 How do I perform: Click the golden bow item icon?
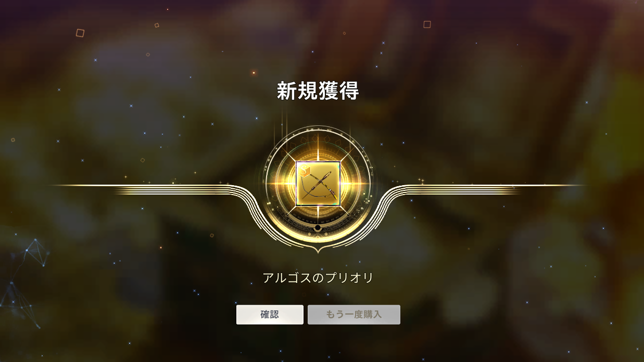(318, 183)
